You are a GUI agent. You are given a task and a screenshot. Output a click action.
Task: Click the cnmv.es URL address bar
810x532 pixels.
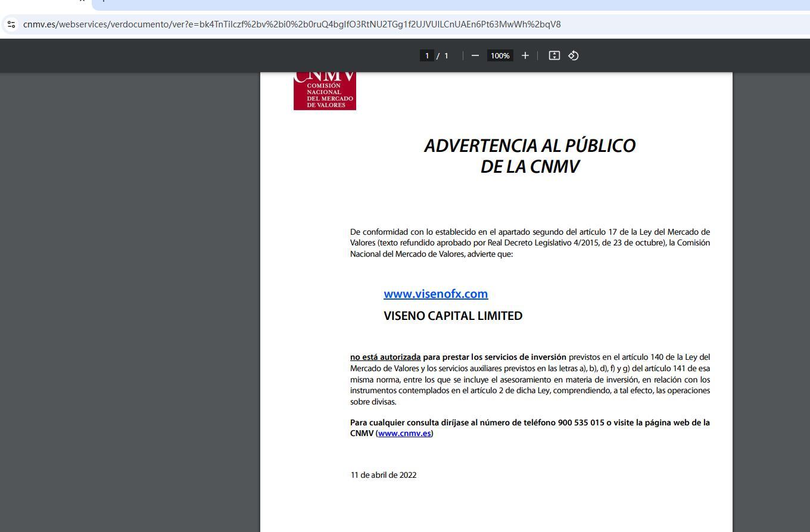pos(292,24)
